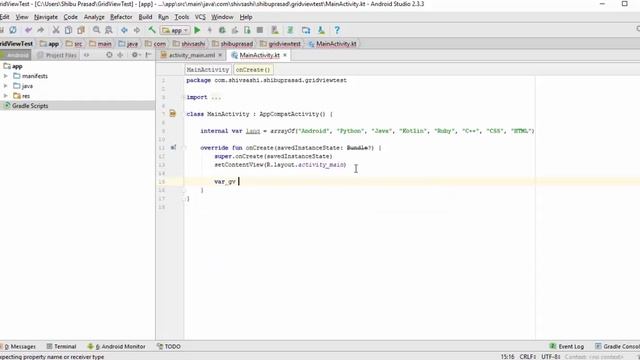
Task: Click Collapse All icon in project panel
Action: 120,55
